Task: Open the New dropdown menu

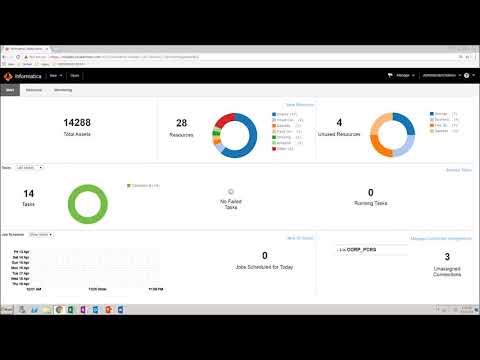Action: pyautogui.click(x=56, y=76)
